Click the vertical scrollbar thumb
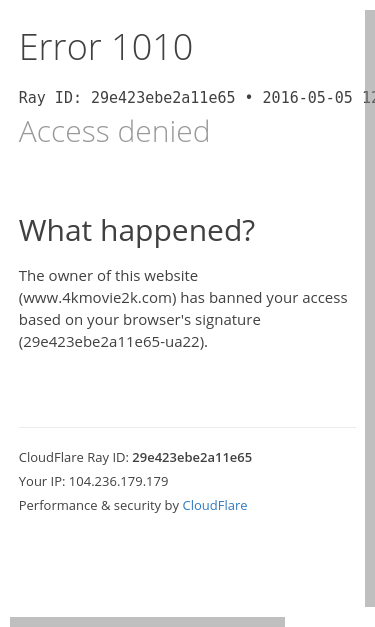Image resolution: width=375 pixels, height=627 pixels. click(x=370, y=308)
